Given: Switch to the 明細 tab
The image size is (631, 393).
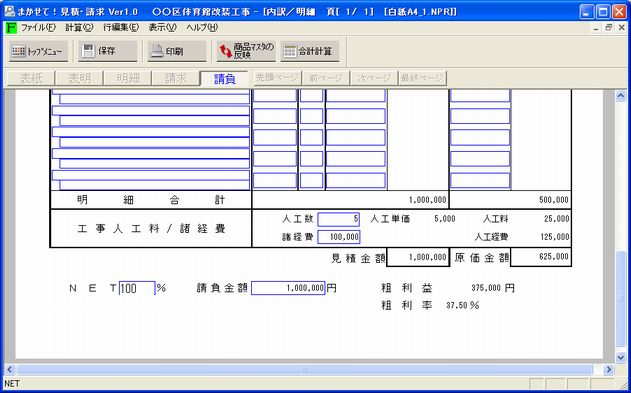Looking at the screenshot, I should click(127, 78).
